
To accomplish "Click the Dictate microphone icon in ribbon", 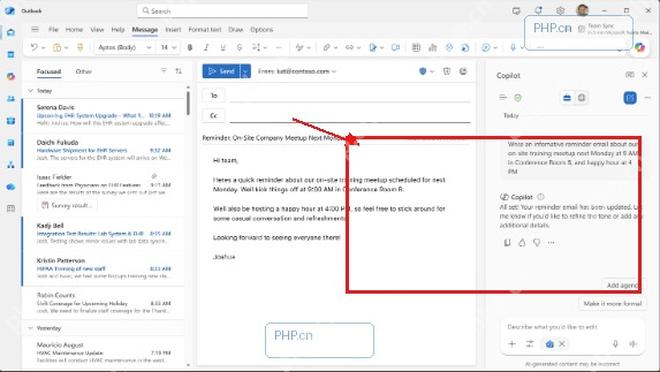I will click(513, 48).
